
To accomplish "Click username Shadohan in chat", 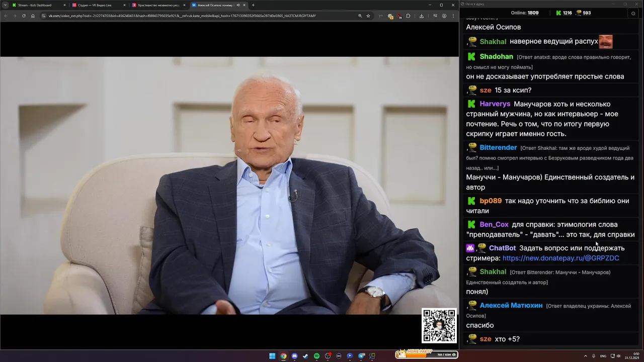I will (x=496, y=57).
